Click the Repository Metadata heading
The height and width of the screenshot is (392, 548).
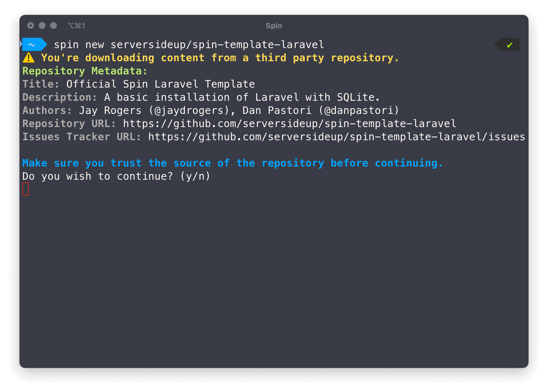85,71
